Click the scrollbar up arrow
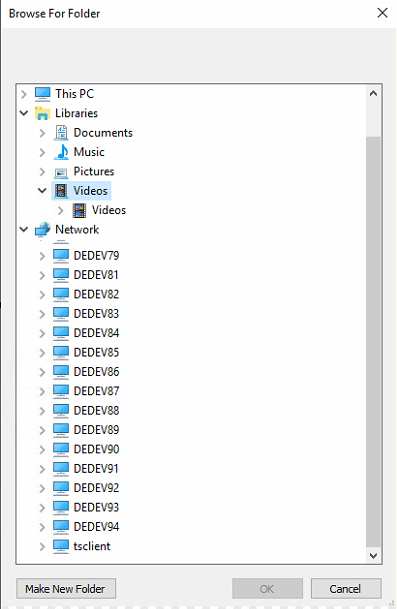Image resolution: width=397 pixels, height=609 pixels. [x=373, y=93]
